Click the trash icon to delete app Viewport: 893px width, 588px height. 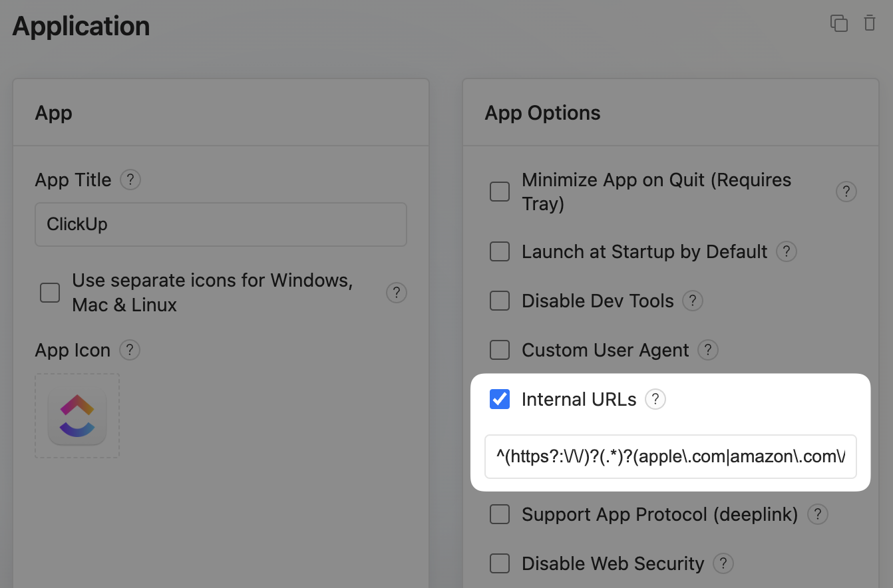click(869, 23)
